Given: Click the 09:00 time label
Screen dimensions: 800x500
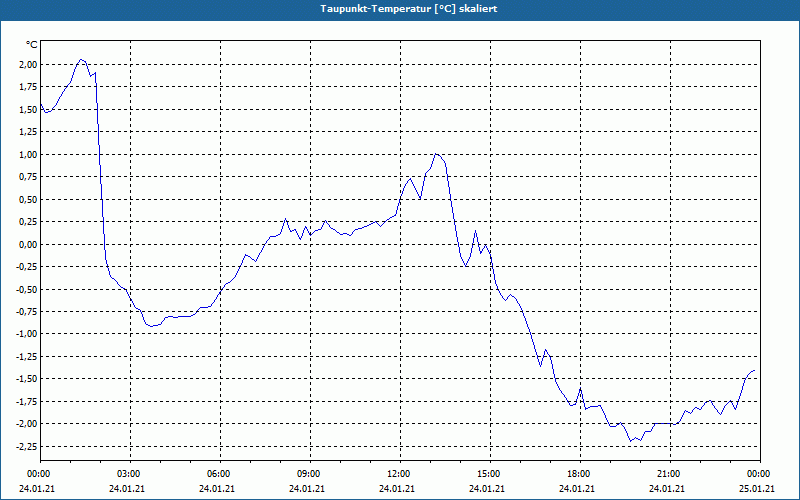Looking at the screenshot, I should pos(310,474).
